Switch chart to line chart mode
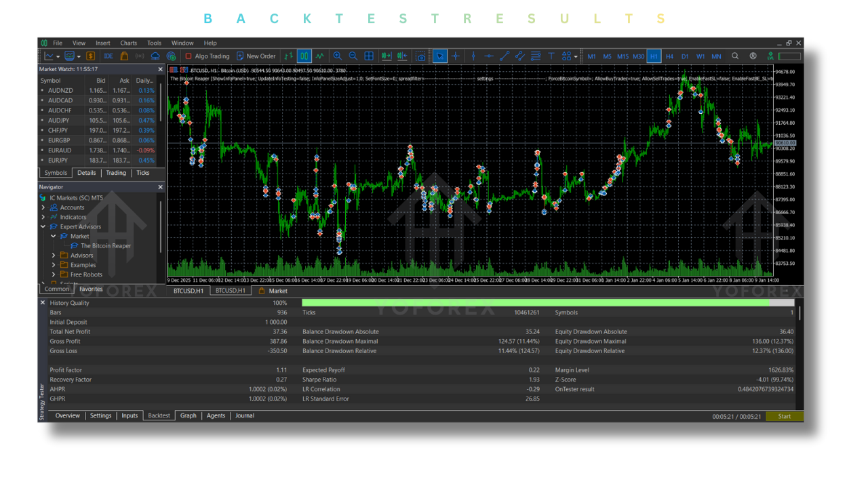The width and height of the screenshot is (868, 488). coord(319,56)
